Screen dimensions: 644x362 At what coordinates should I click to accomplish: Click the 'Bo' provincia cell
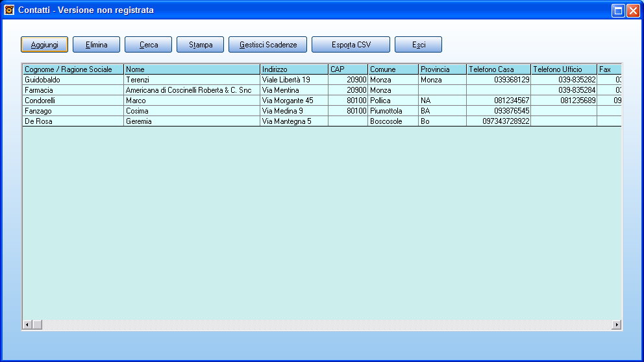pyautogui.click(x=442, y=121)
